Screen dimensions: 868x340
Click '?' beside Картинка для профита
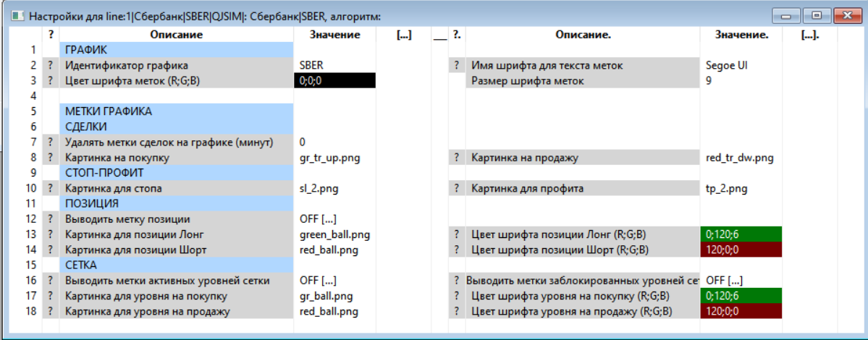[x=456, y=189]
